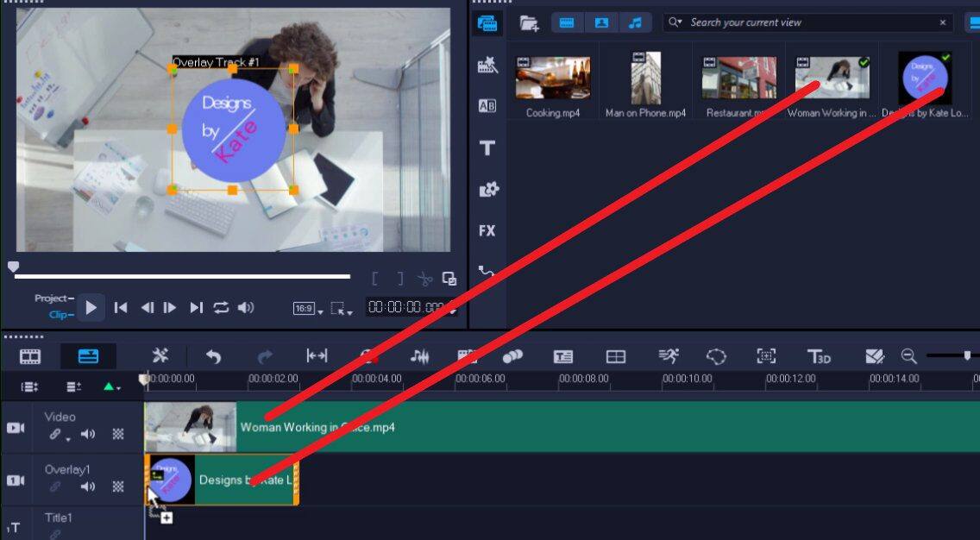
Task: Open the Title panel in the library sidebar
Action: pyautogui.click(x=487, y=148)
